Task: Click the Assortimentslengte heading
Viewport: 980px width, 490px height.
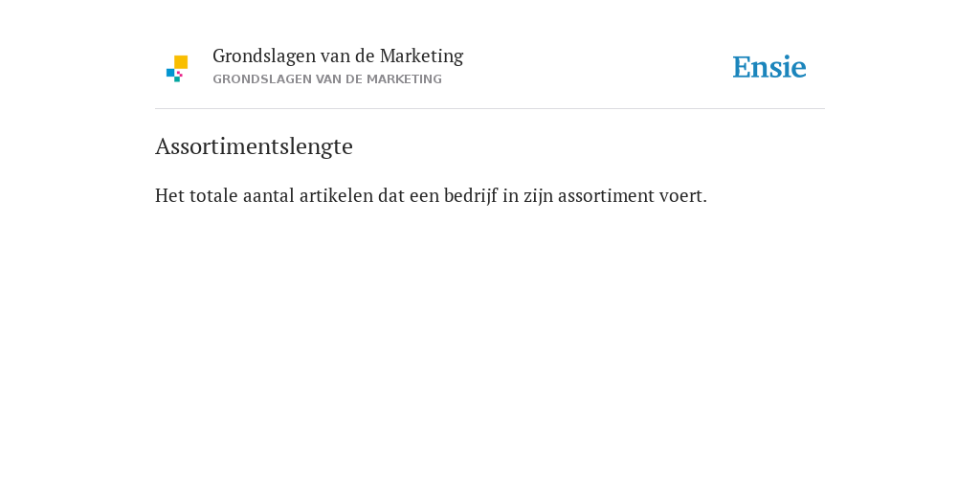Action: (x=254, y=146)
